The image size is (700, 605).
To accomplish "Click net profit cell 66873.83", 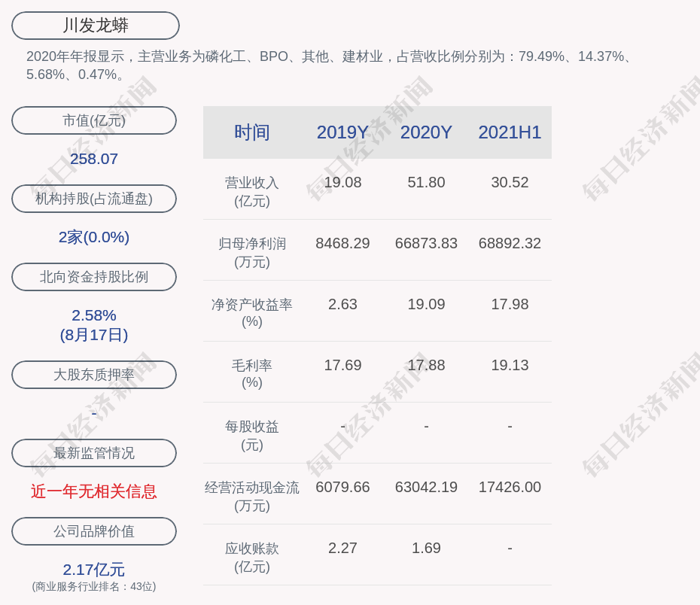I will tap(426, 244).
